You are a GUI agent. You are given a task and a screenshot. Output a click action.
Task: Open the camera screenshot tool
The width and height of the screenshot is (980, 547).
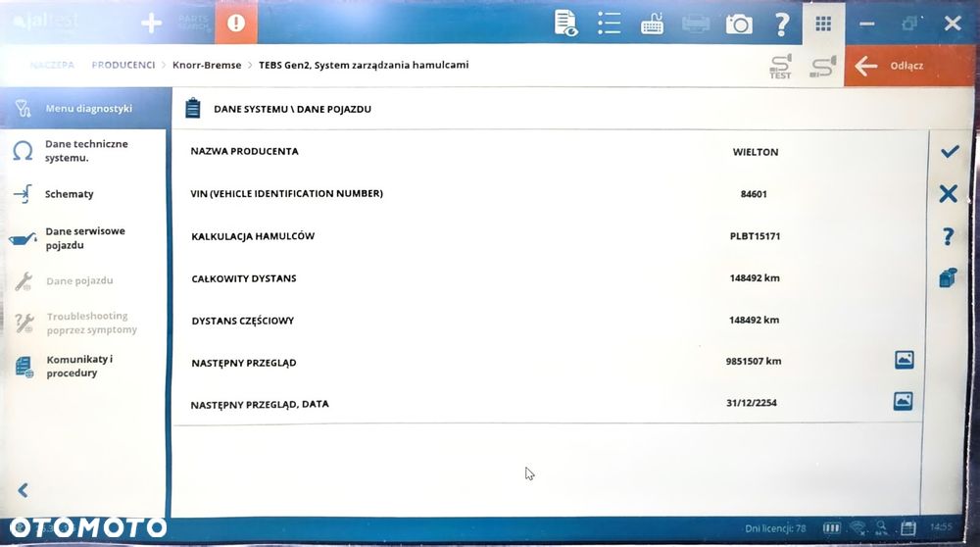pyautogui.click(x=739, y=25)
